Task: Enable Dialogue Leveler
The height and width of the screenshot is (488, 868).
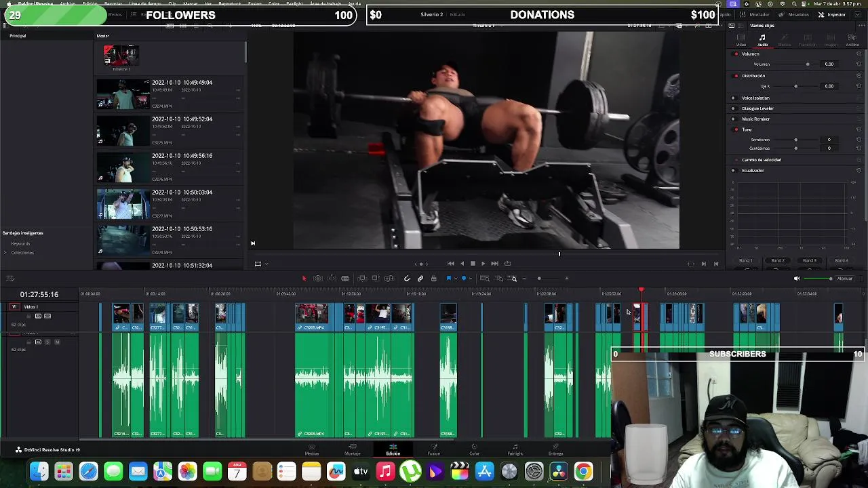Action: tap(733, 108)
